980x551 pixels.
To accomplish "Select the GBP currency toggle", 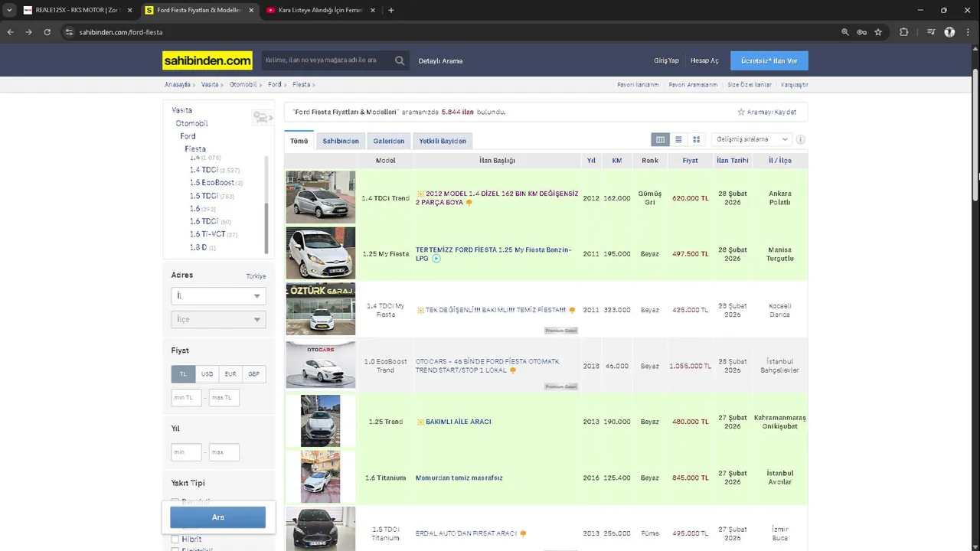I will tap(254, 374).
